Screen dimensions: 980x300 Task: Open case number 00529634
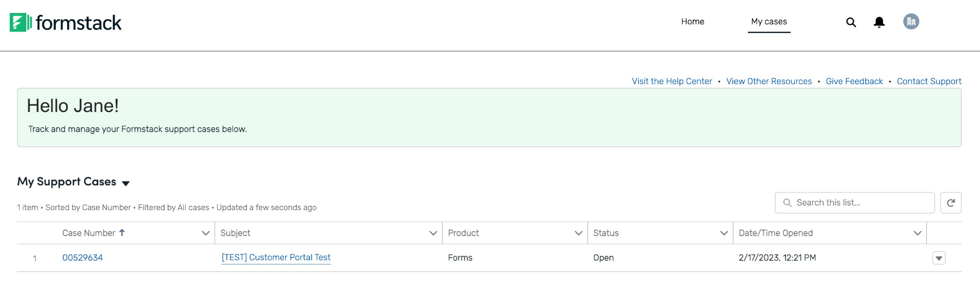pos(83,258)
